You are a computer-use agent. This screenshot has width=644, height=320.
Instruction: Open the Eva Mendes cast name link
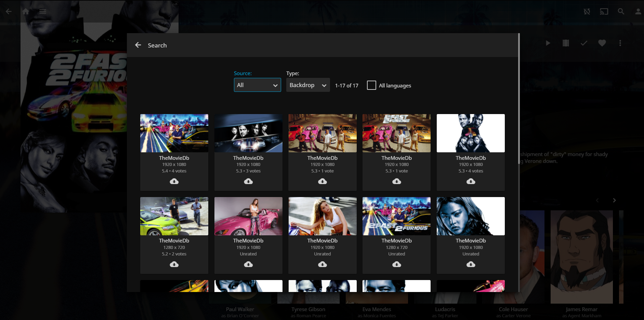(377, 309)
